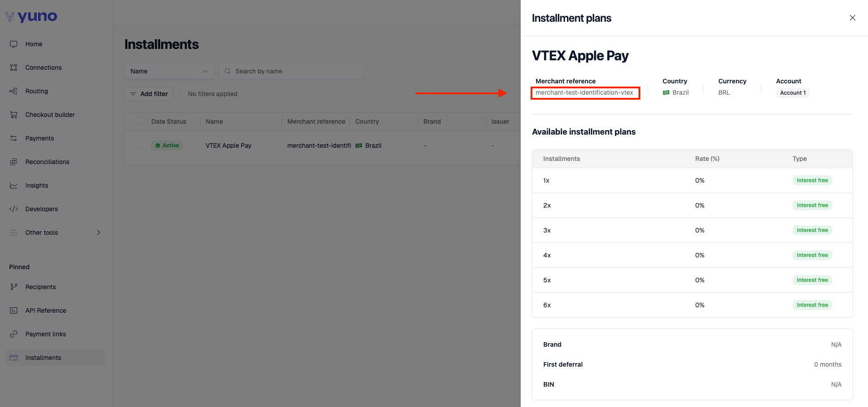Navigate to Developers section

click(x=42, y=209)
